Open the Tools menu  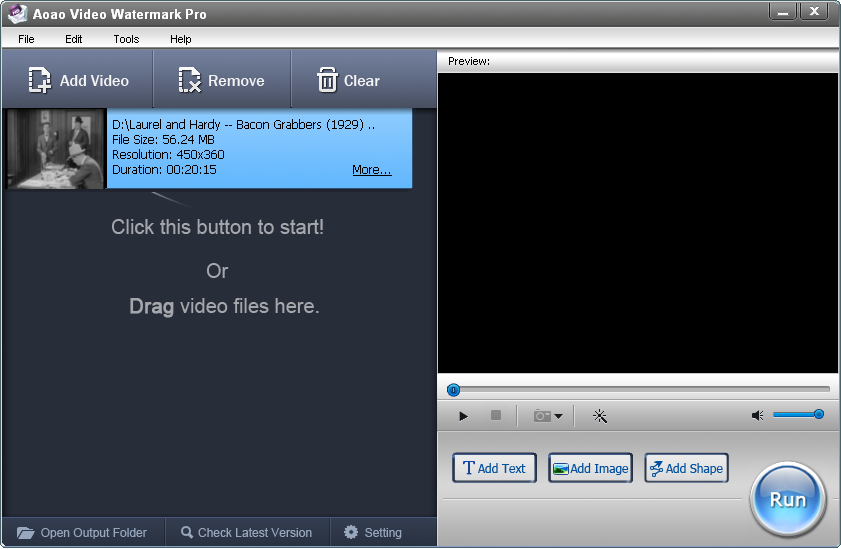click(126, 39)
